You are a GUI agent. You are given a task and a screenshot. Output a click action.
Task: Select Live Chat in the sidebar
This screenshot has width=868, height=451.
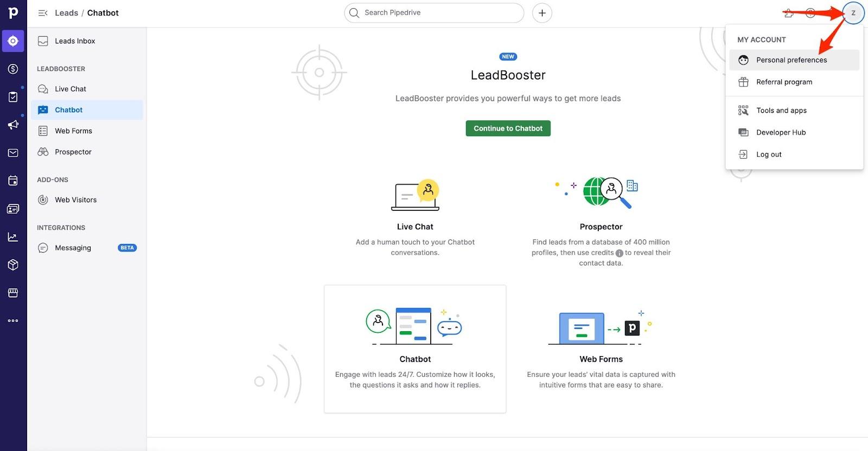87,89
